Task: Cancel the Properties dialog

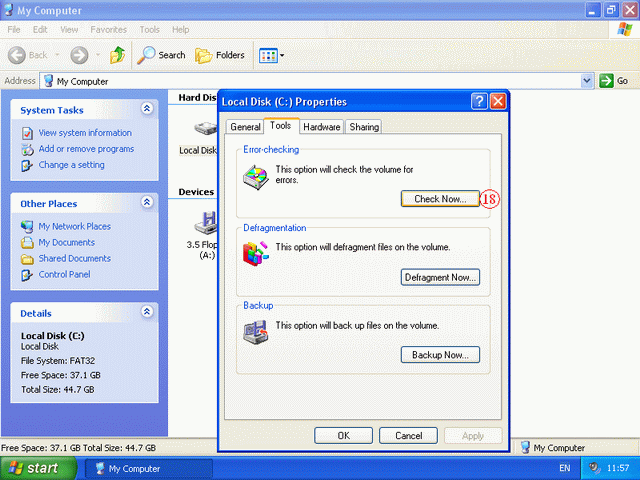Action: (408, 436)
